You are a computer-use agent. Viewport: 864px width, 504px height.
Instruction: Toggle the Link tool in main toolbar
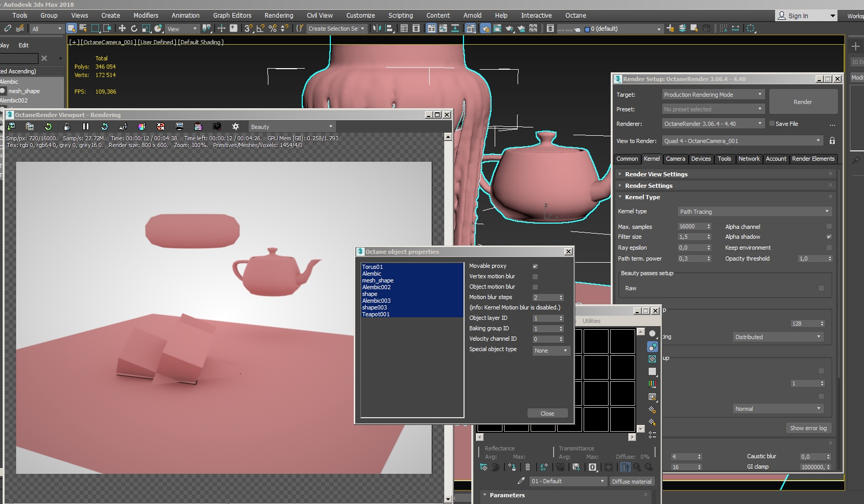(8, 29)
